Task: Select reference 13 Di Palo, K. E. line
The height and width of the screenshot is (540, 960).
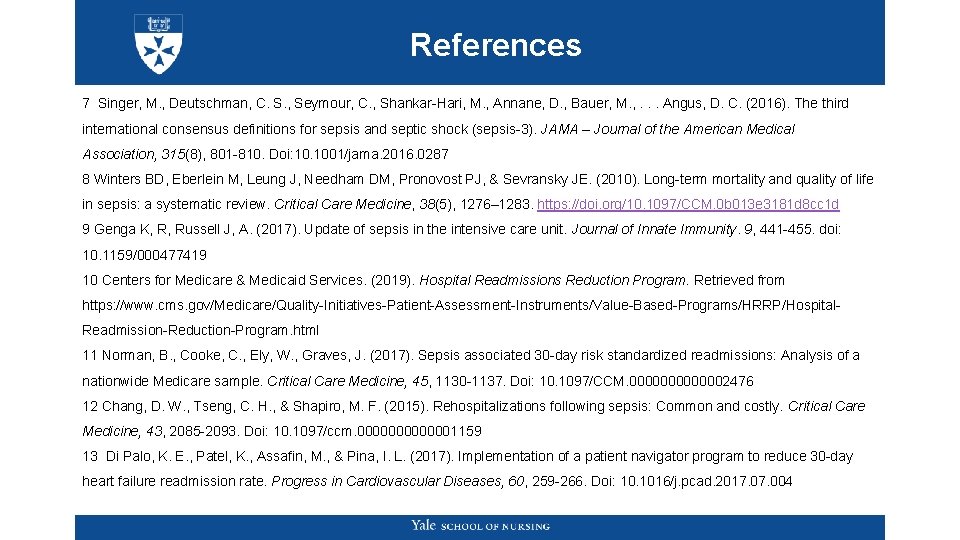Action: pos(468,457)
